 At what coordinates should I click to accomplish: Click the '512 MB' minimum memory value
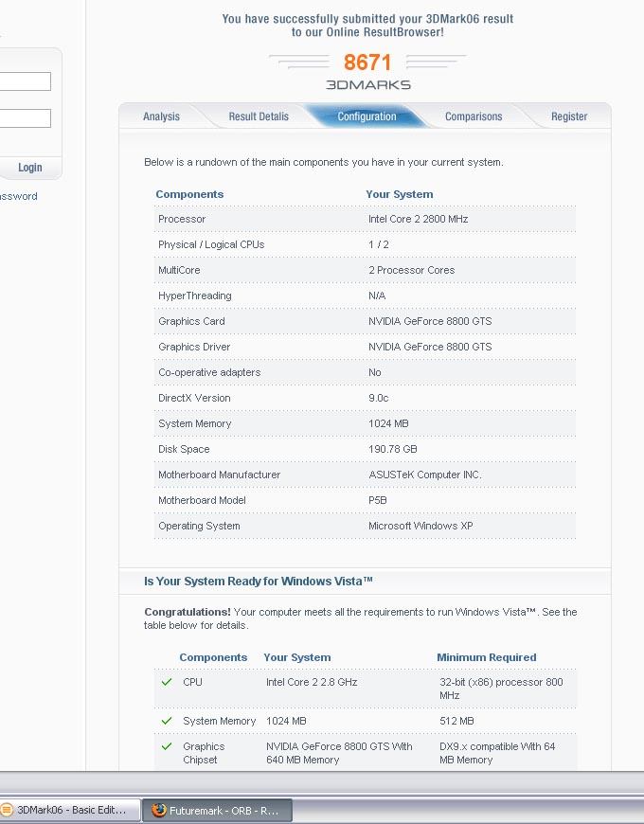(456, 721)
